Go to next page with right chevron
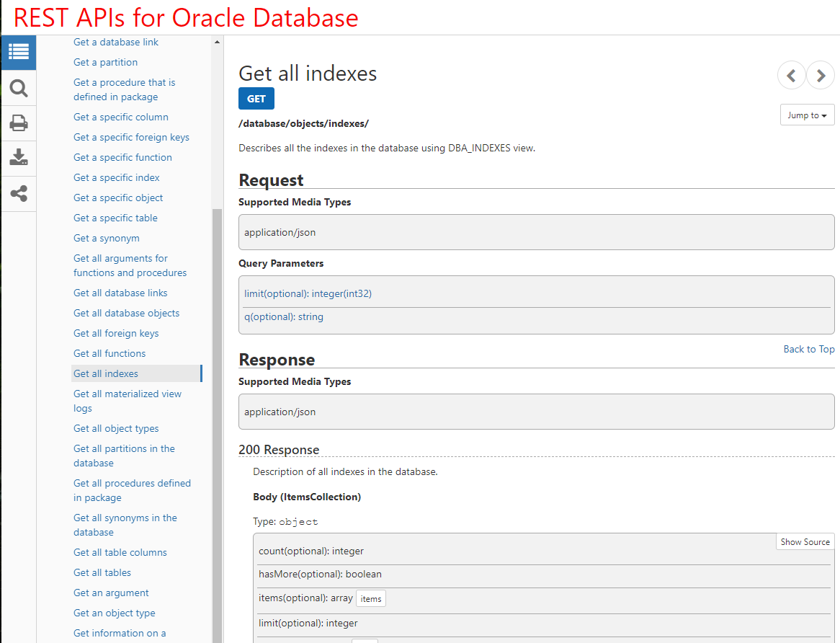Image resolution: width=840 pixels, height=643 pixels. (x=820, y=76)
